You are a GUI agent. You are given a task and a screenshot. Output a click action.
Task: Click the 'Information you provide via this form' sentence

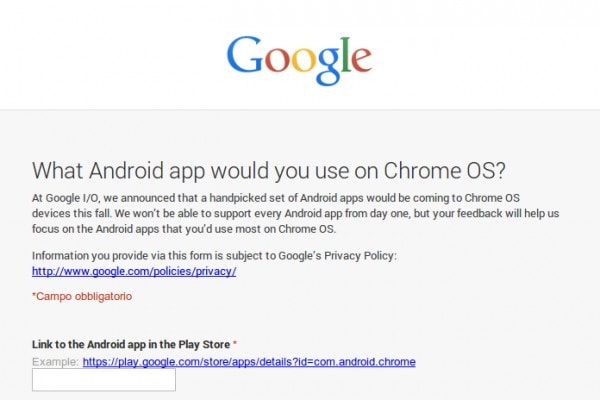coord(214,256)
